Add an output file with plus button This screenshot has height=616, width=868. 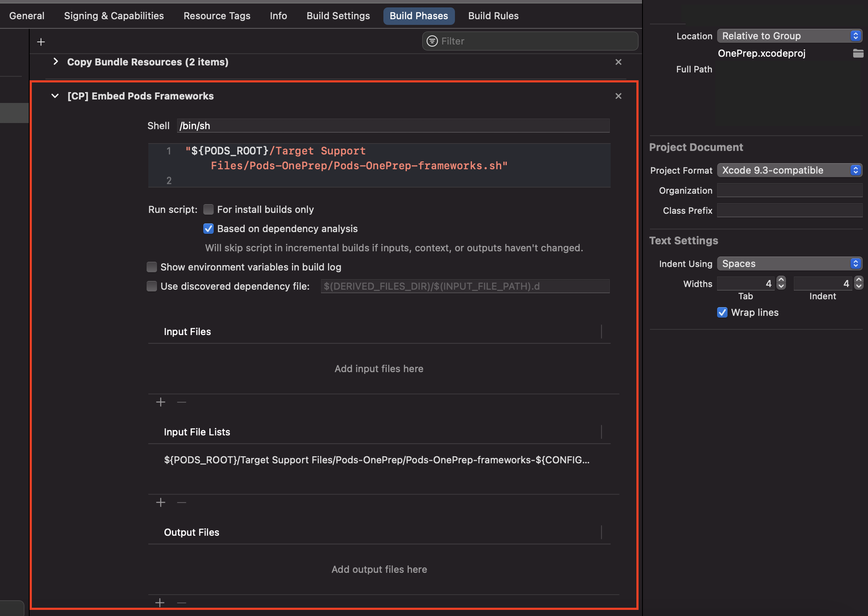(x=160, y=603)
